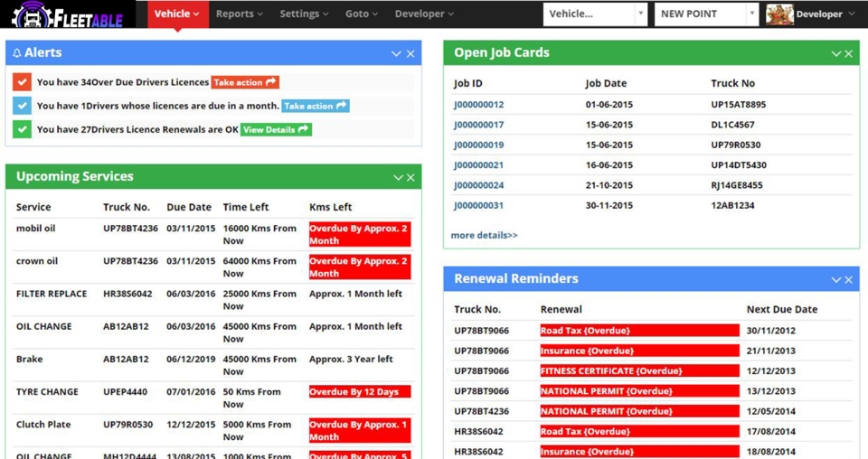Click the Next Due Date column header
Viewport: 868px width, 459px height.
click(x=782, y=310)
